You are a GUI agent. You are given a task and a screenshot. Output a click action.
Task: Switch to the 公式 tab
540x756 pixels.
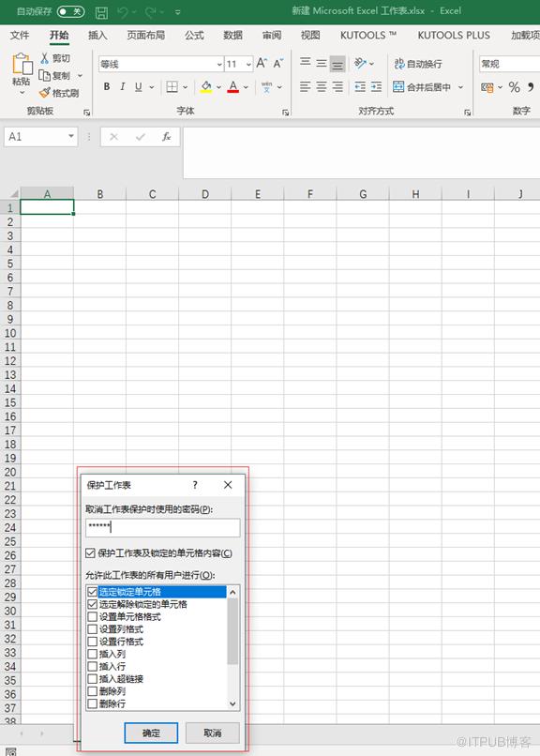(x=194, y=36)
